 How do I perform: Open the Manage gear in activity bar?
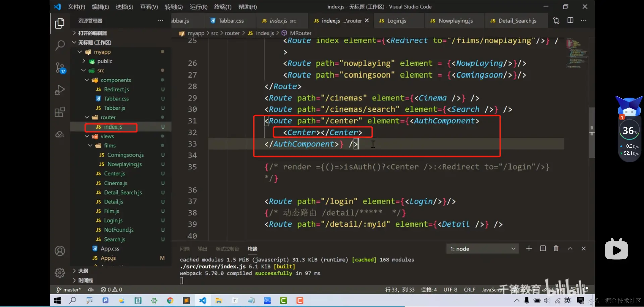tap(60, 273)
